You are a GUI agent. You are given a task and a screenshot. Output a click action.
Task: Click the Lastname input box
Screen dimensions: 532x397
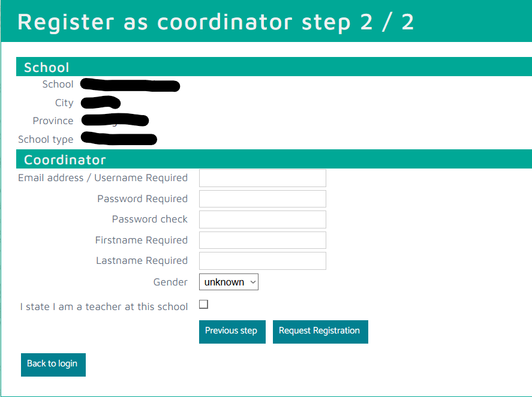pos(262,261)
